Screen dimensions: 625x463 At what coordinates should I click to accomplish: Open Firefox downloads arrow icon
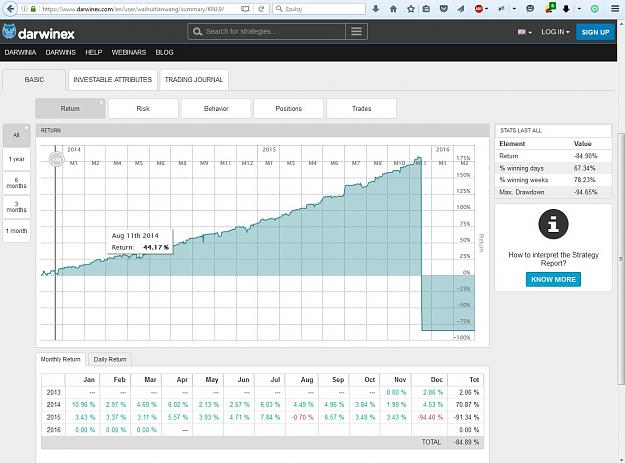coord(375,9)
